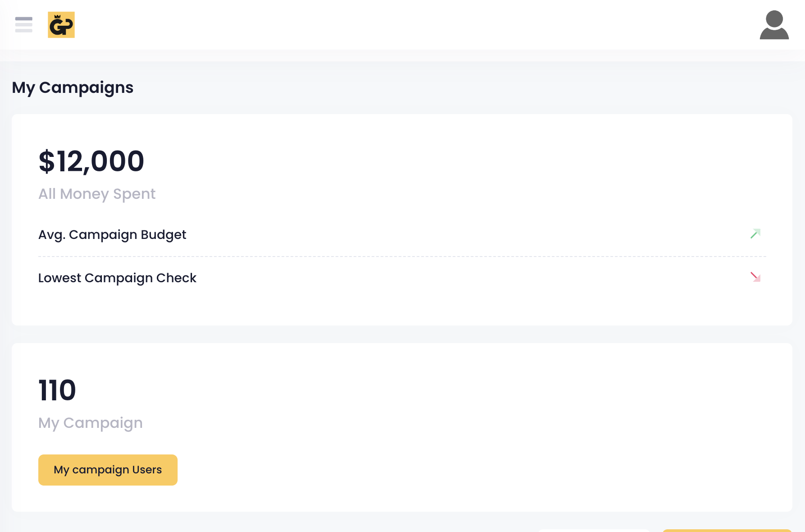Click the My Campaigns page heading
The image size is (805, 532).
click(73, 87)
